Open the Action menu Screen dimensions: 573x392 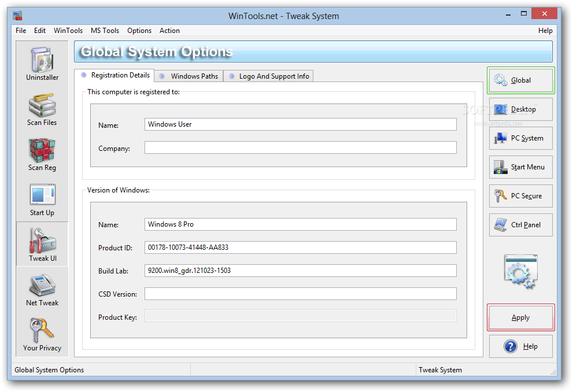169,31
